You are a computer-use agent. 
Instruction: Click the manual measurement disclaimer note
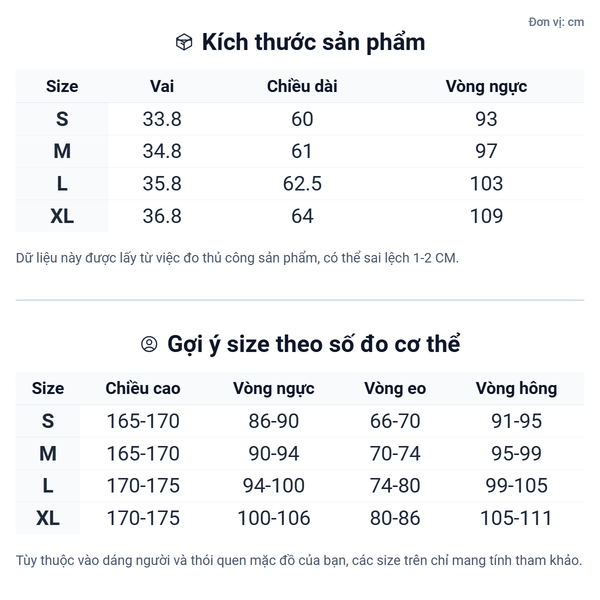238,258
